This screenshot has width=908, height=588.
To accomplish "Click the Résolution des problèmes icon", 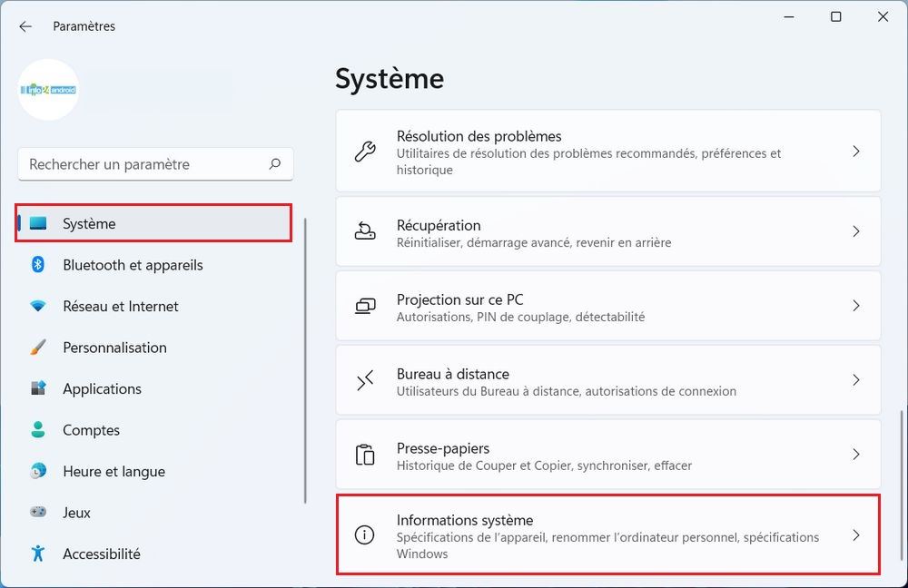I will (364, 152).
